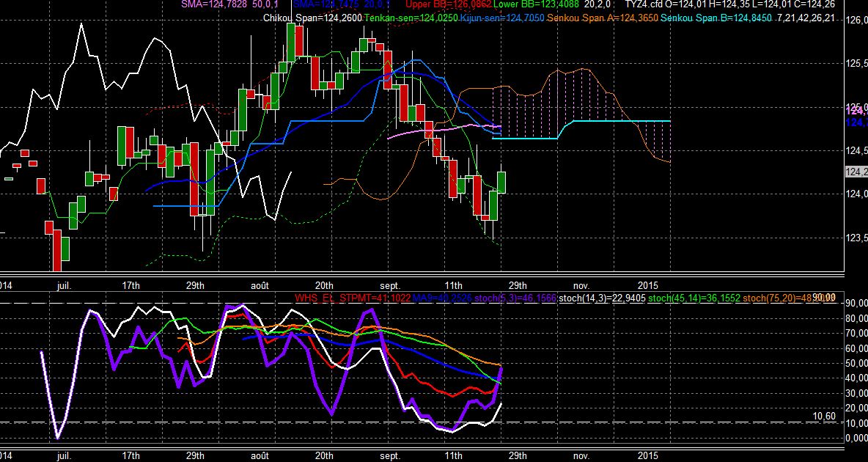This screenshot has width=868, height=462.
Task: Click the 80,00 stochastic axis label
Action: coord(857,318)
